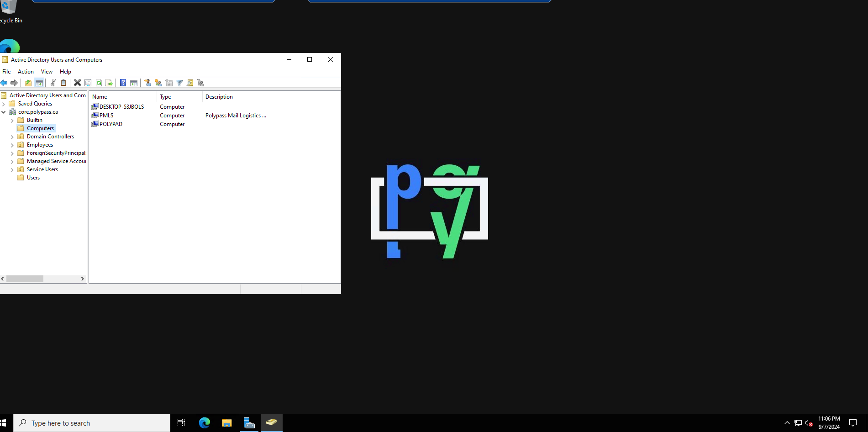The height and width of the screenshot is (432, 868).
Task: Sort by the Name column header
Action: click(123, 97)
